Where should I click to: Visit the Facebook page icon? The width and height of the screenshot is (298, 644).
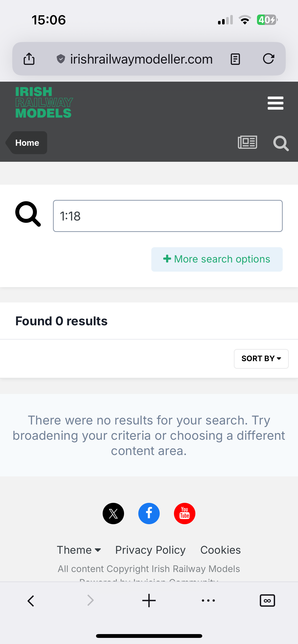click(149, 514)
